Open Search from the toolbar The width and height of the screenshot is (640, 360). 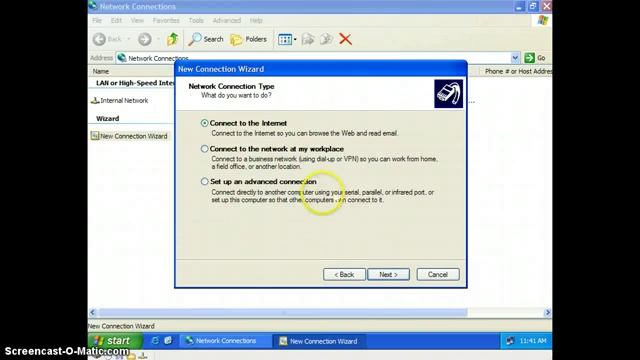pyautogui.click(x=206, y=39)
